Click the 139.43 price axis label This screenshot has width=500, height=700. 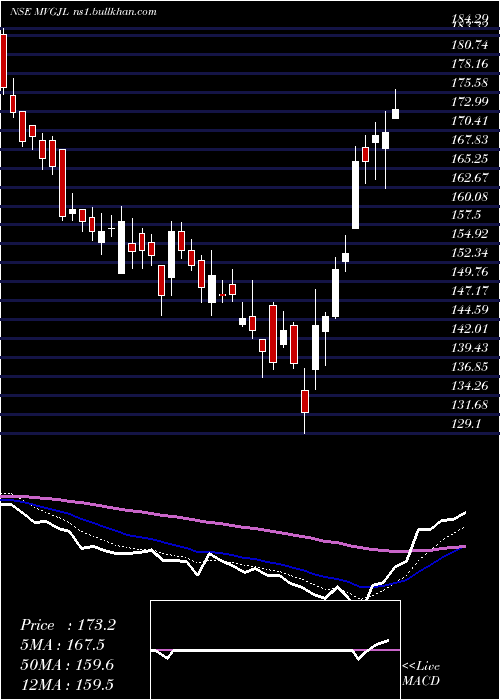point(470,348)
